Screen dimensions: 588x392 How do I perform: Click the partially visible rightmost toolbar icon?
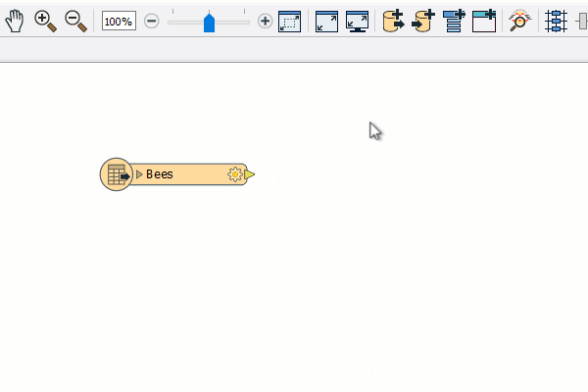point(582,21)
